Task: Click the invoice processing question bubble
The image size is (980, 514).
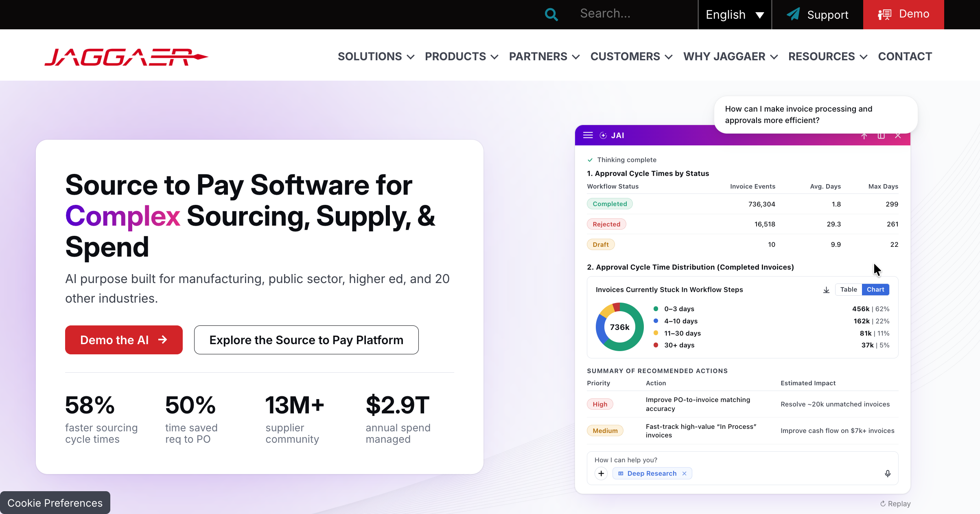Action: 816,114
